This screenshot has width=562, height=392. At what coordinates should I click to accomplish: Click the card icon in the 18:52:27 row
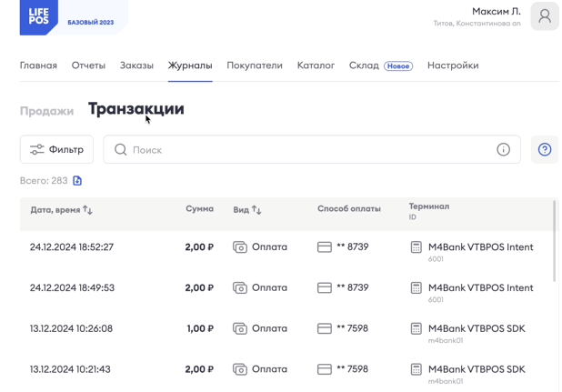pyautogui.click(x=325, y=246)
